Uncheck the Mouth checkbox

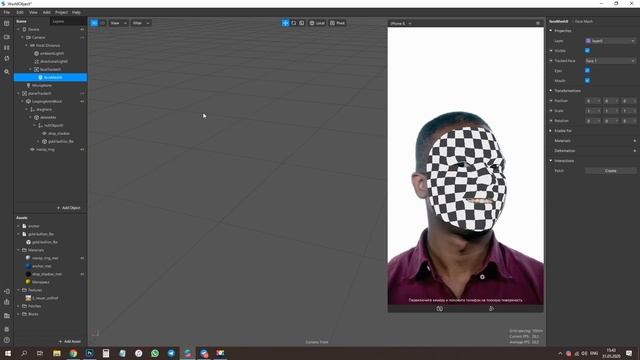(587, 80)
